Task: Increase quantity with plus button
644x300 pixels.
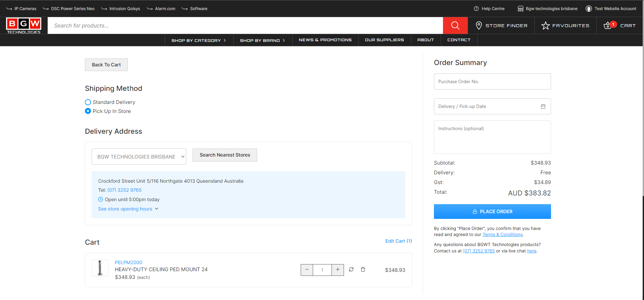Action: [x=338, y=270]
